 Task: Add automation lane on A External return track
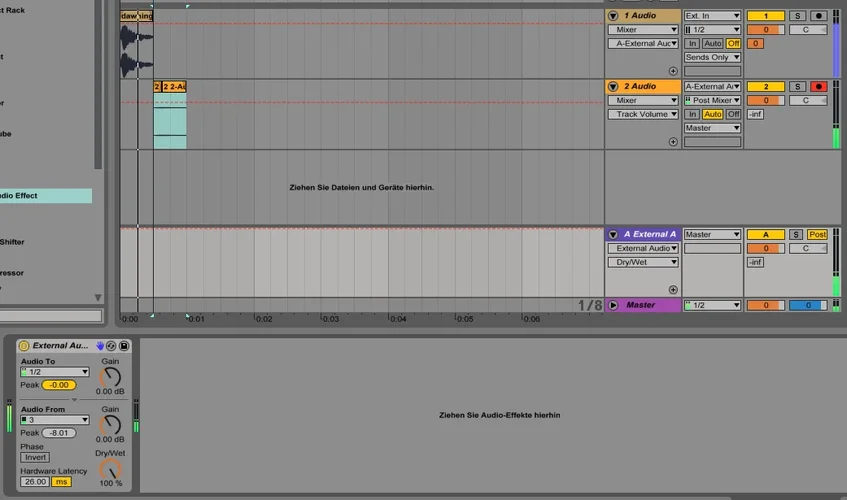[x=673, y=290]
